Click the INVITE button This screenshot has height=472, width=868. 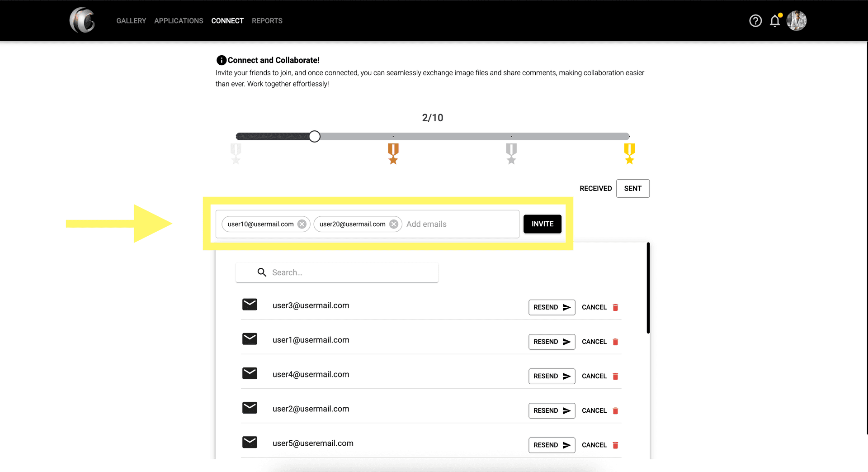[542, 224]
